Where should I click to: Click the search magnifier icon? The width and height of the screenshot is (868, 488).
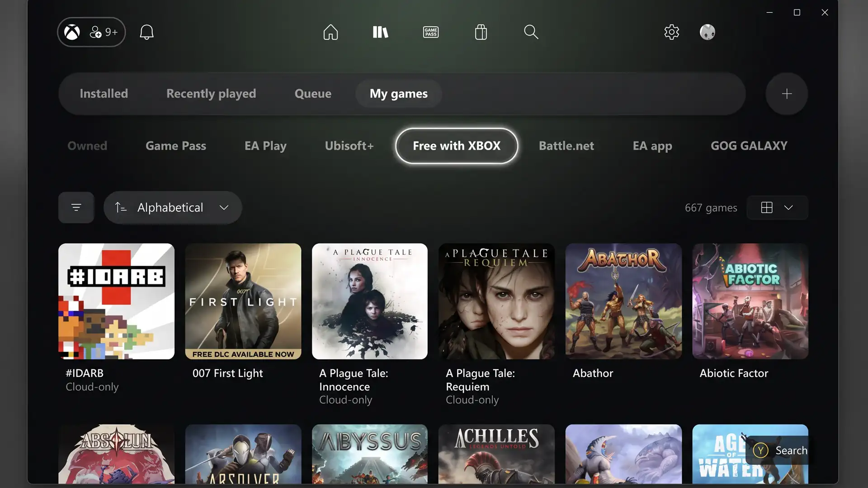(531, 32)
